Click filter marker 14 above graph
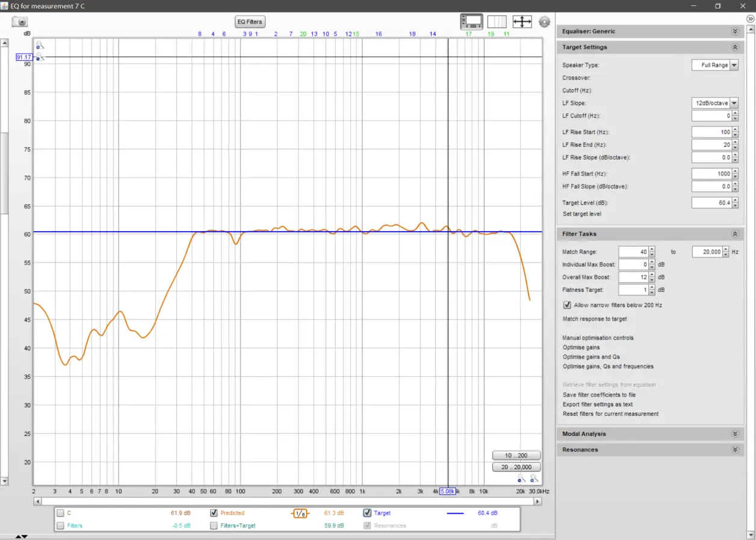Screen dimensions: 756x540 (x=433, y=34)
